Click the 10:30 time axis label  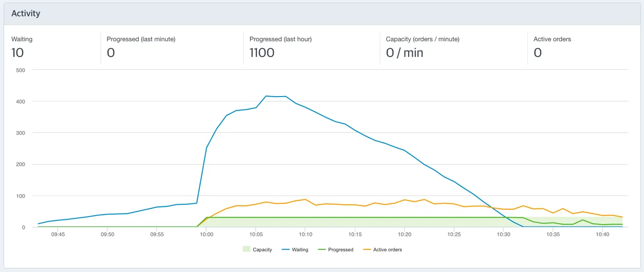(504, 235)
